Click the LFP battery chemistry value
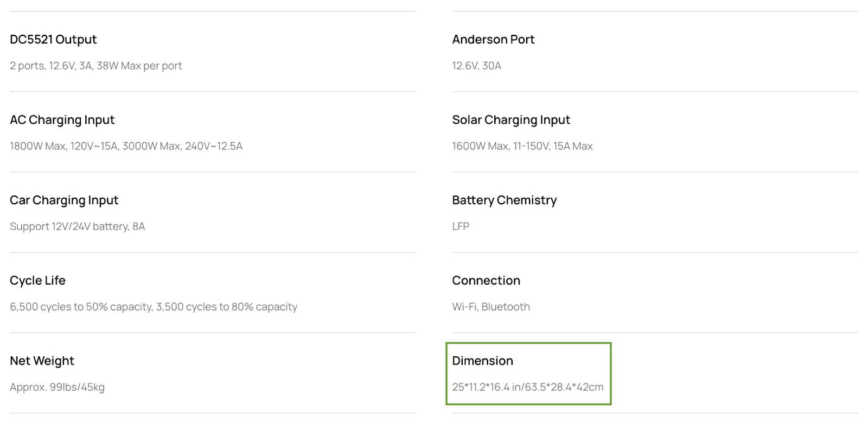Viewport: 868px width, 422px height. (x=461, y=226)
